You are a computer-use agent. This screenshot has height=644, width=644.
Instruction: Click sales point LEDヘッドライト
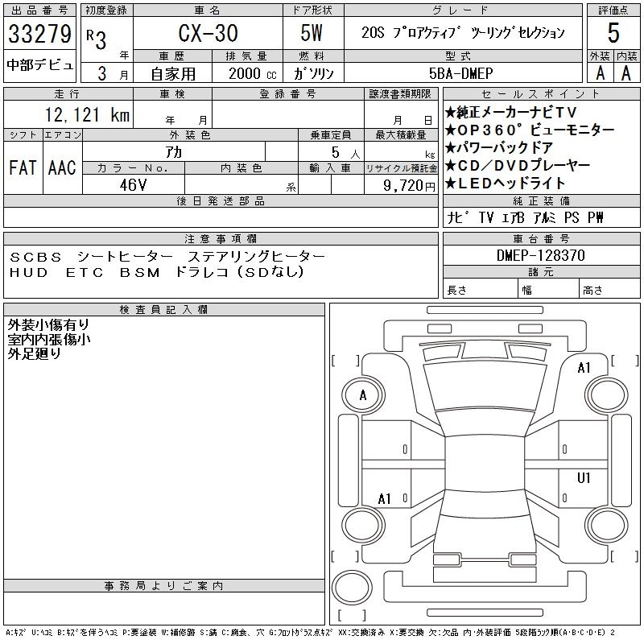pos(505,184)
